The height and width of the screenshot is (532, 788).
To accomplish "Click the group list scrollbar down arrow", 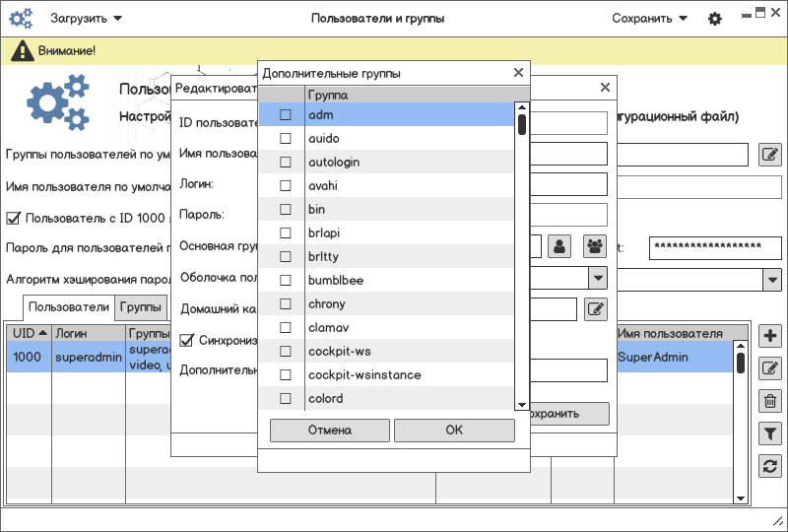I will click(522, 404).
